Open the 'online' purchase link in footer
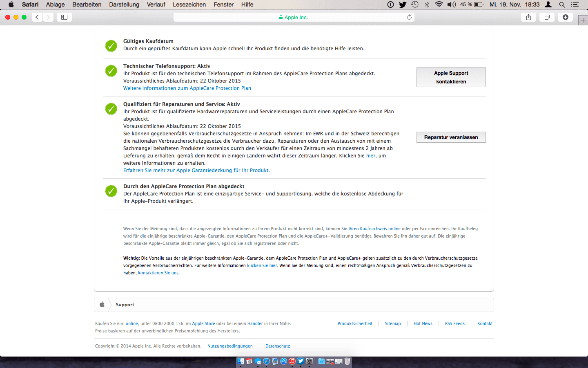The height and width of the screenshot is (368, 588). click(x=132, y=324)
